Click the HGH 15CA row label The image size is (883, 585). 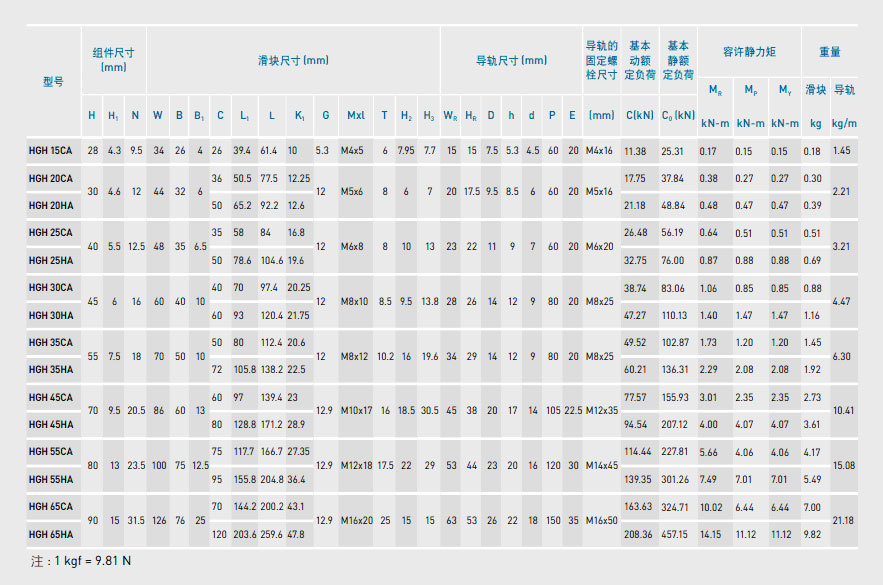pos(51,151)
